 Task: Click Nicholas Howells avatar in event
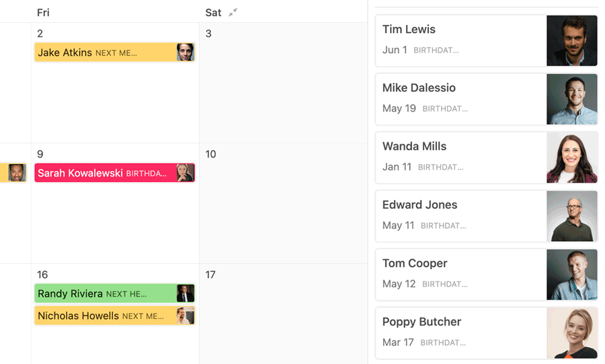coord(186,316)
